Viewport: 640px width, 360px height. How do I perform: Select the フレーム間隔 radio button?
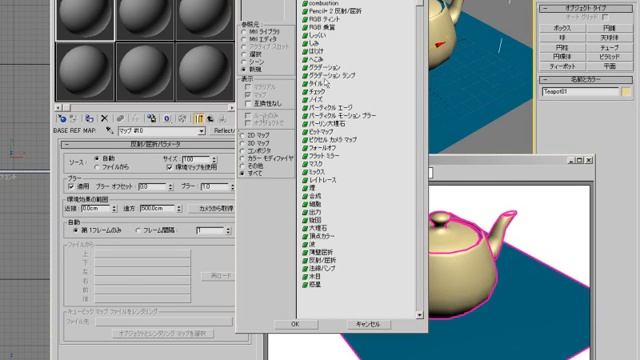tap(138, 231)
